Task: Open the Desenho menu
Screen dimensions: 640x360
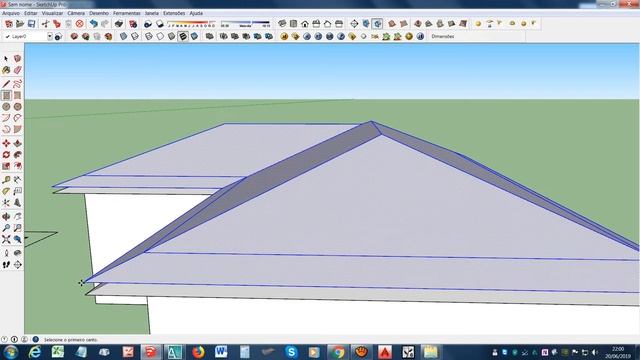Action: tap(99, 13)
